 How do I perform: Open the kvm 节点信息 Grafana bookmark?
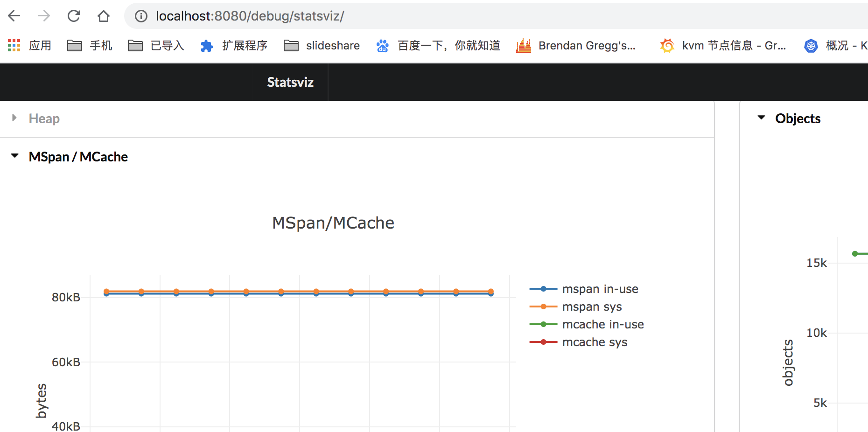(x=723, y=45)
